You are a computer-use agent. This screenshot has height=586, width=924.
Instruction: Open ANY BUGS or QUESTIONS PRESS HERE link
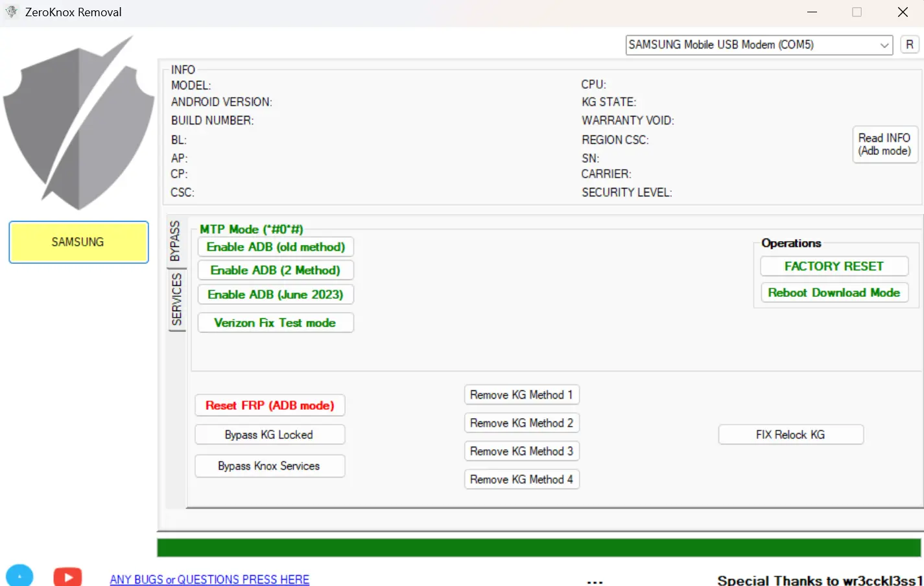[209, 580]
